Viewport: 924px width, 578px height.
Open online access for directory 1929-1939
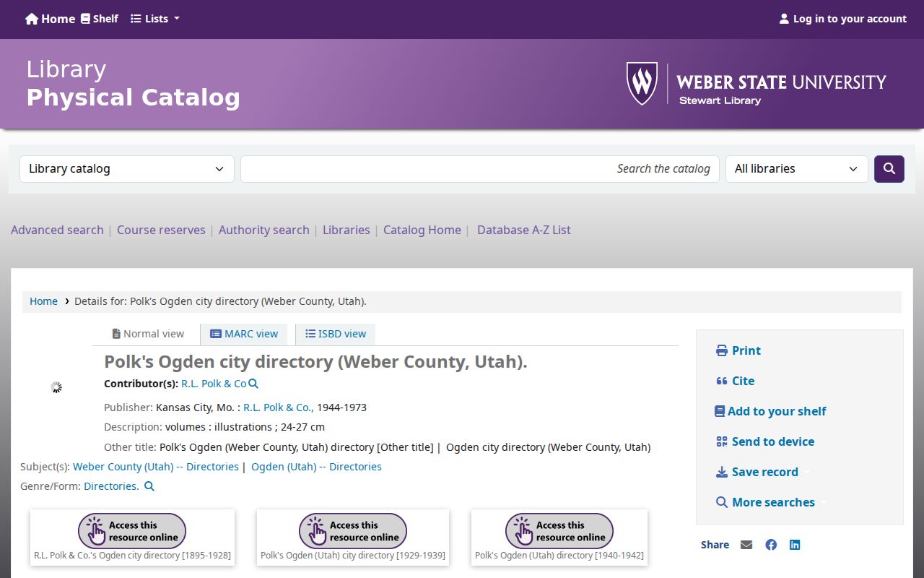click(353, 531)
